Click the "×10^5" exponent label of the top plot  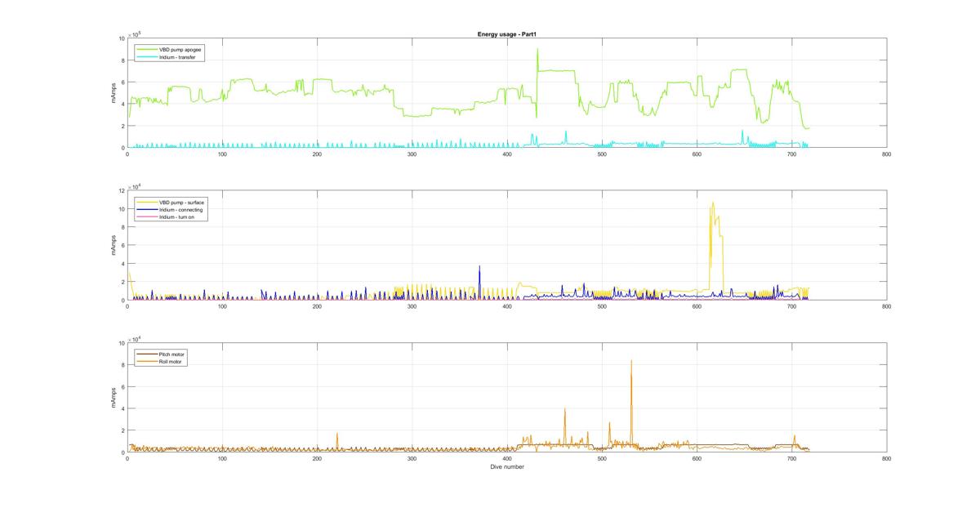coord(134,33)
